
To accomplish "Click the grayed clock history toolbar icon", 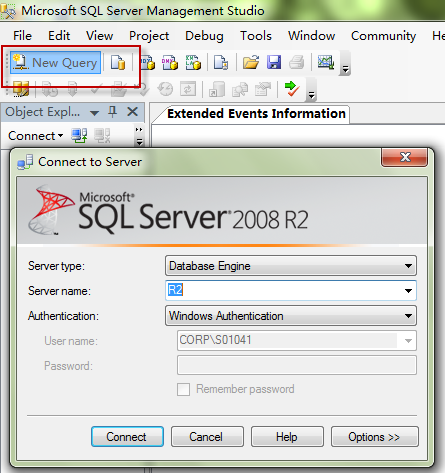I will tap(165, 89).
